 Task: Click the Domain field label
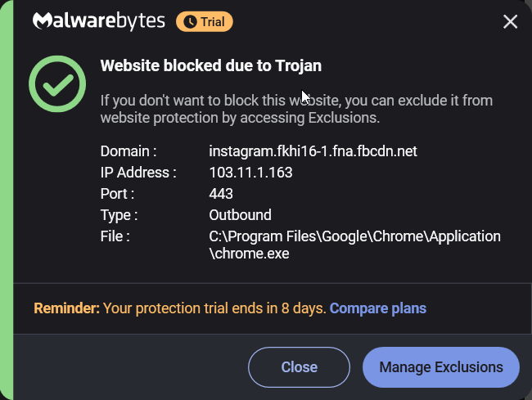(x=128, y=151)
